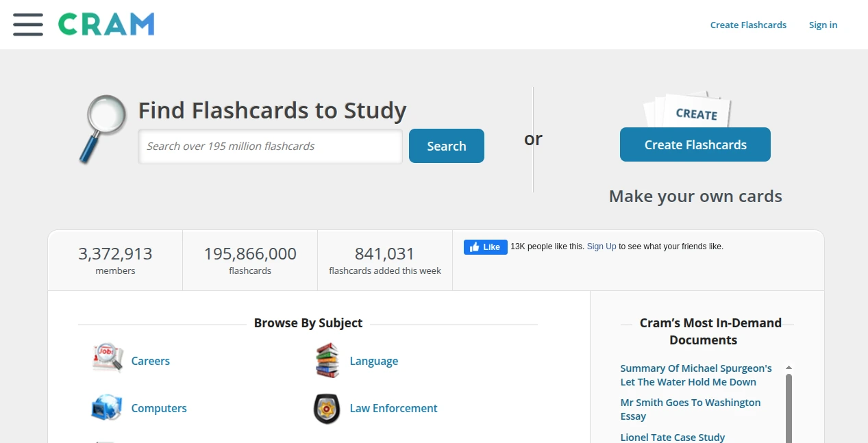
Task: Click the Language books icon
Action: click(327, 361)
